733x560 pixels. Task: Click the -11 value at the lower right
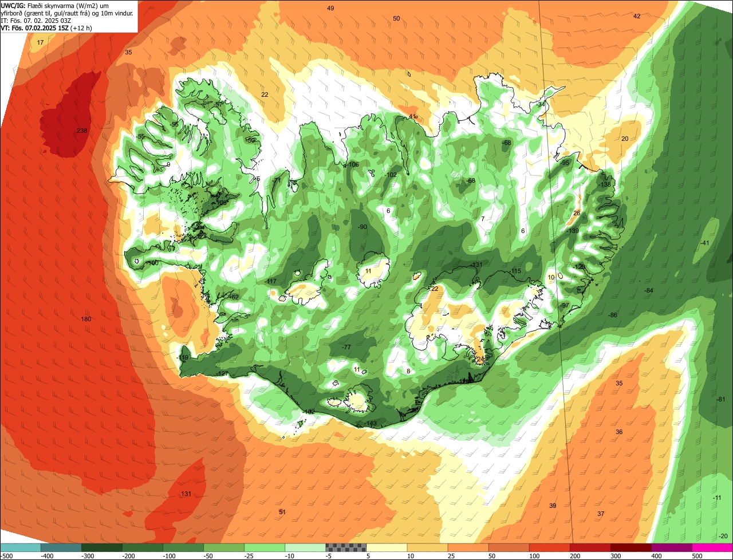(716, 498)
